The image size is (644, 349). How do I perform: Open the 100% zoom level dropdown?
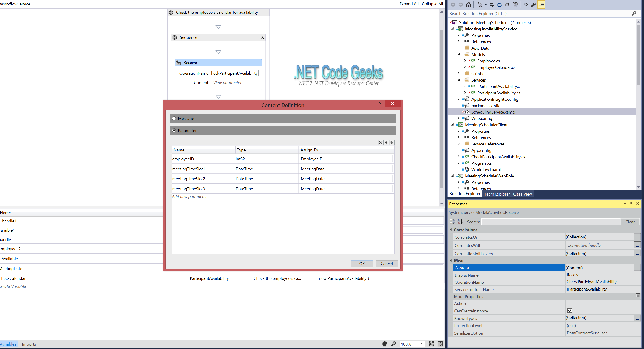(x=422, y=344)
